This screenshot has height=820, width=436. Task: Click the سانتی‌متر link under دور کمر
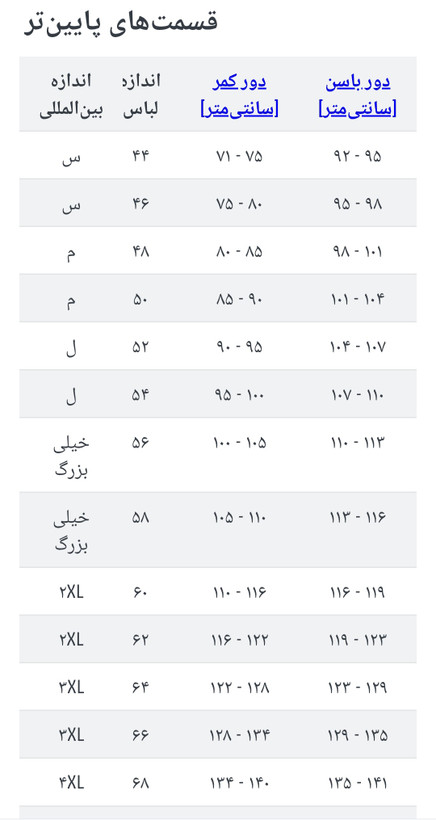[239, 109]
